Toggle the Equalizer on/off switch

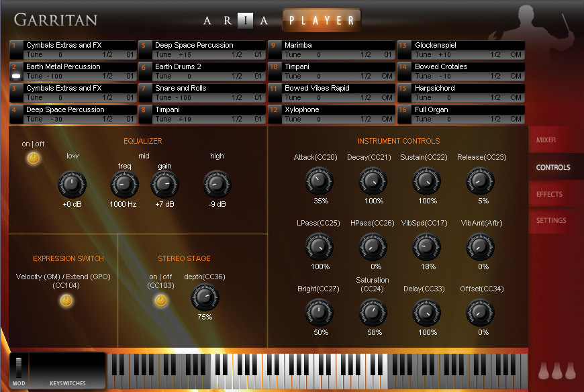tap(33, 158)
